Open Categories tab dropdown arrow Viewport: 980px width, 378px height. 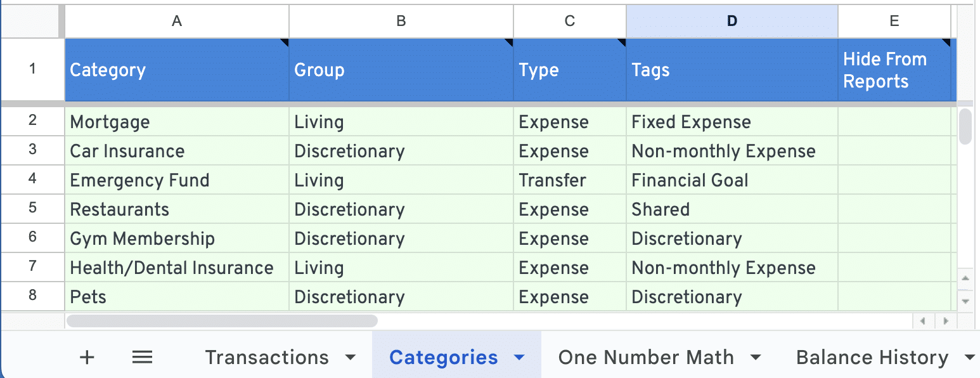coord(519,358)
